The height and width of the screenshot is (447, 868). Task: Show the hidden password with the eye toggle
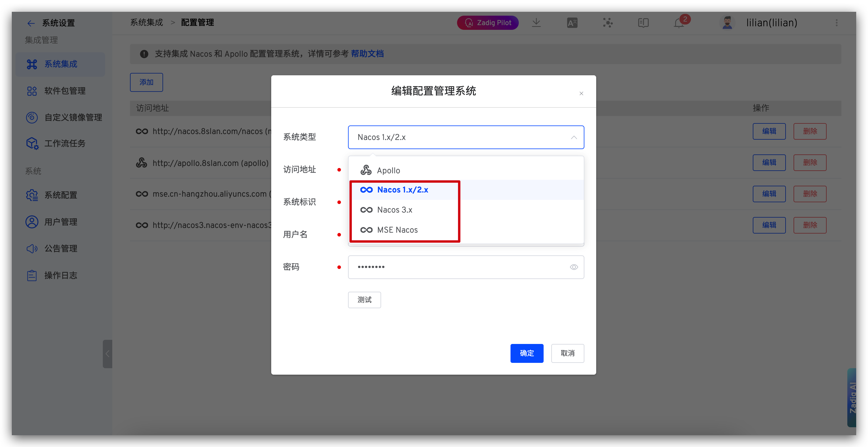tap(574, 267)
